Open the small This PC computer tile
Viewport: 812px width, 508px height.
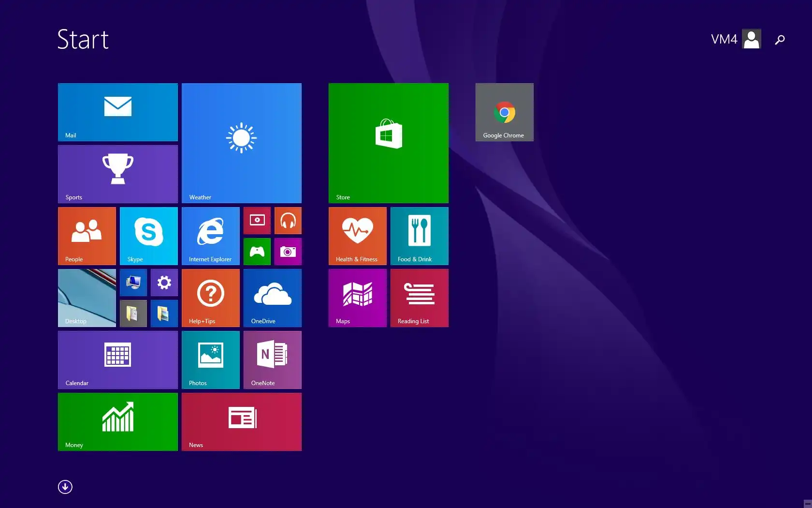[x=133, y=283]
